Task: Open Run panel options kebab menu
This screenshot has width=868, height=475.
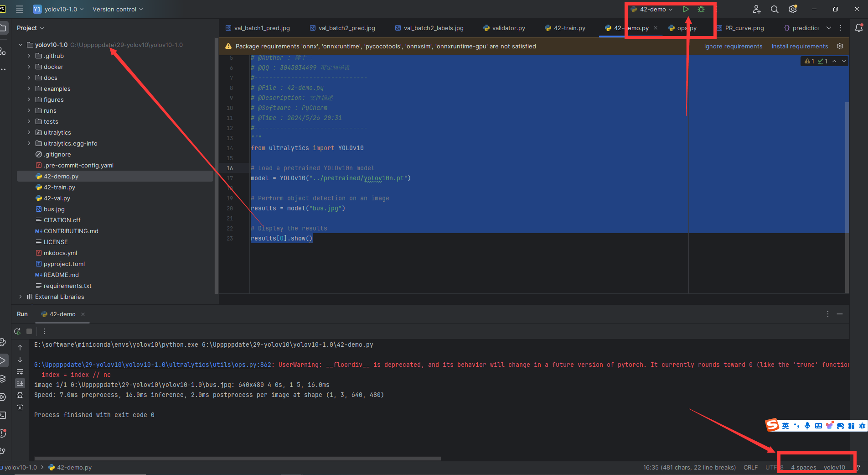Action: pyautogui.click(x=828, y=314)
